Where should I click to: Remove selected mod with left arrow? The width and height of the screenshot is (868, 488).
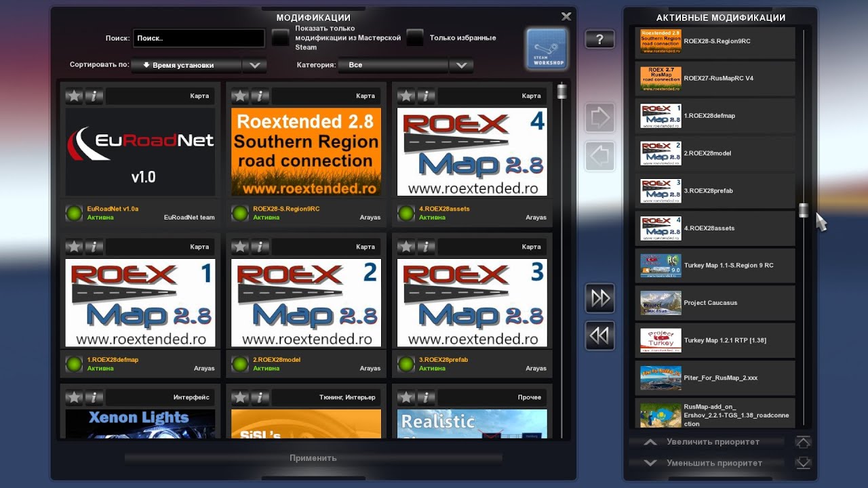pyautogui.click(x=599, y=156)
